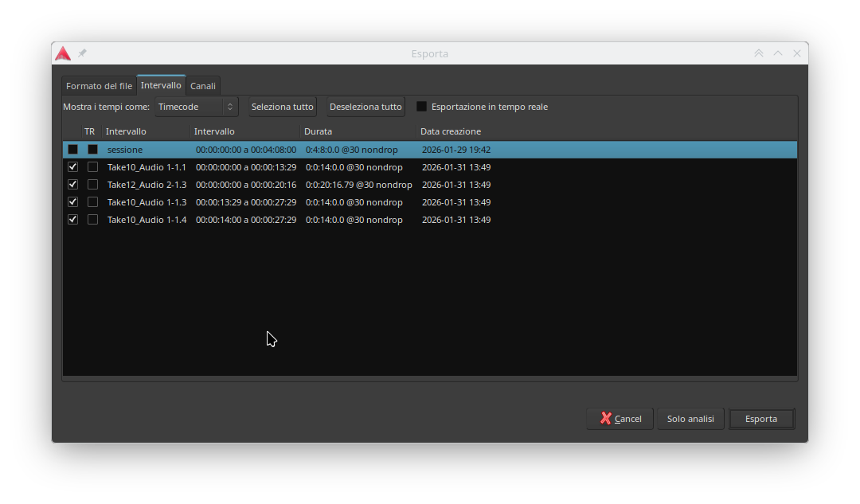Click the maximize arrow icon in title bar

(x=778, y=53)
